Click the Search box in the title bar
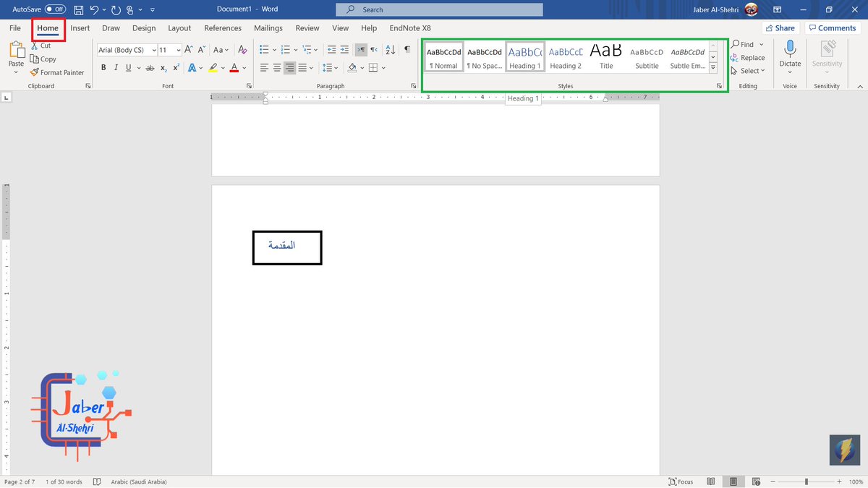Image resolution: width=868 pixels, height=488 pixels. coord(439,9)
